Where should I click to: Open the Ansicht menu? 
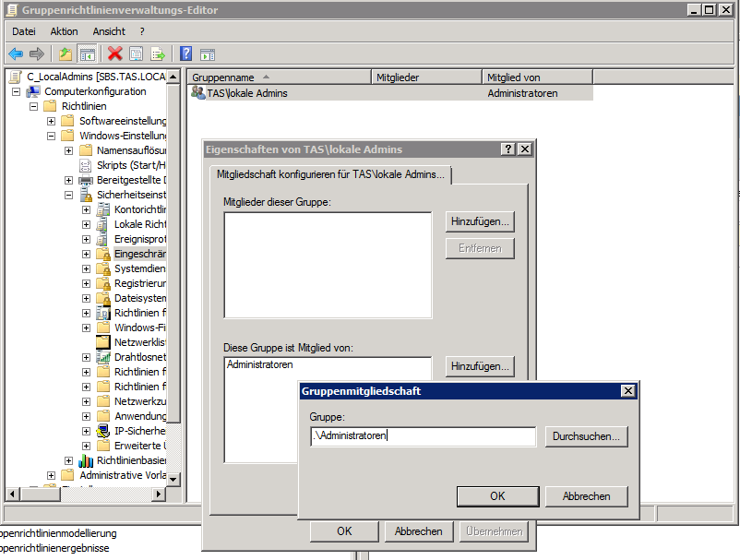(109, 31)
